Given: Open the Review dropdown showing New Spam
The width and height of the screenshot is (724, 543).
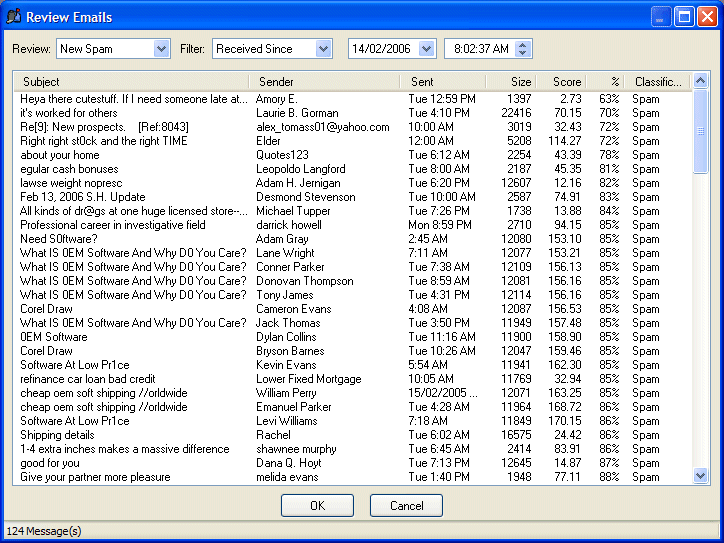Looking at the screenshot, I should point(161,48).
